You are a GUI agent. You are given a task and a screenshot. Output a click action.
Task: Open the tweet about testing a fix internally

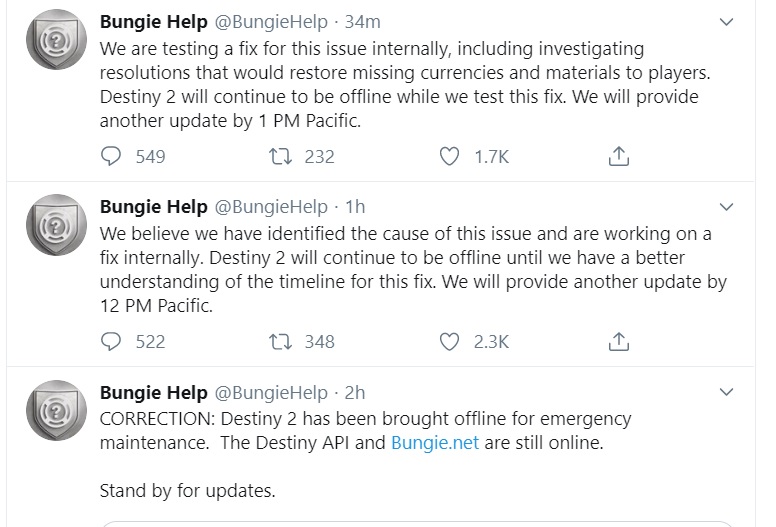[x=400, y=84]
